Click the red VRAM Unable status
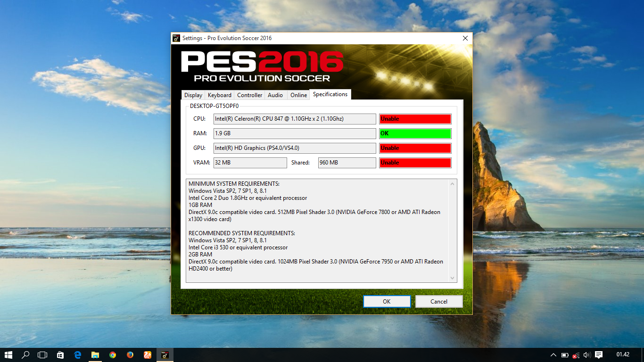Image resolution: width=644 pixels, height=362 pixels. 415,163
